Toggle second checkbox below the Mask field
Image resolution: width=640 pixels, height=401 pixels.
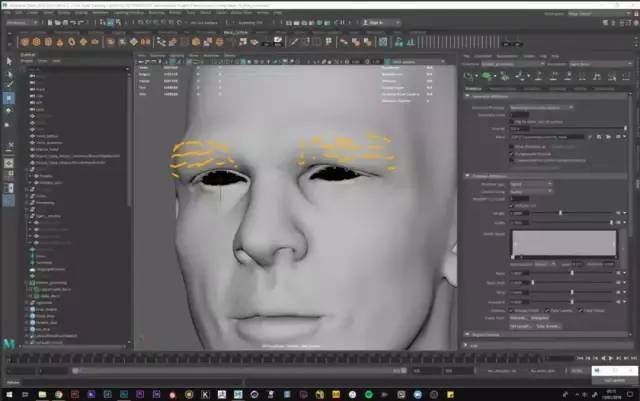point(512,154)
